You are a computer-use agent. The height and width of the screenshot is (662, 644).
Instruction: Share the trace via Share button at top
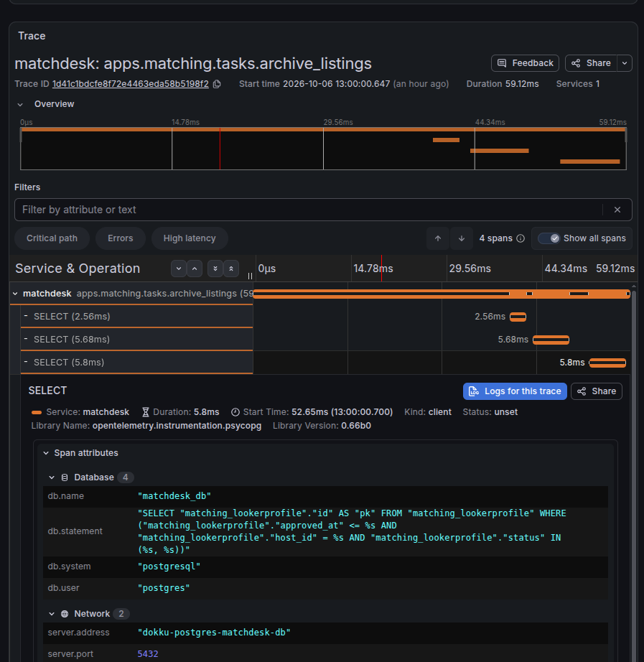[x=591, y=63]
